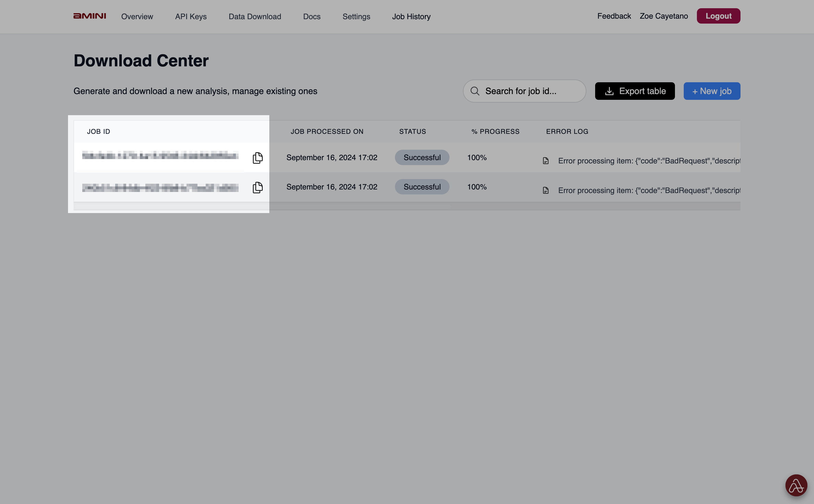814x504 pixels.
Task: Select the second row's blurred job ID
Action: click(160, 188)
